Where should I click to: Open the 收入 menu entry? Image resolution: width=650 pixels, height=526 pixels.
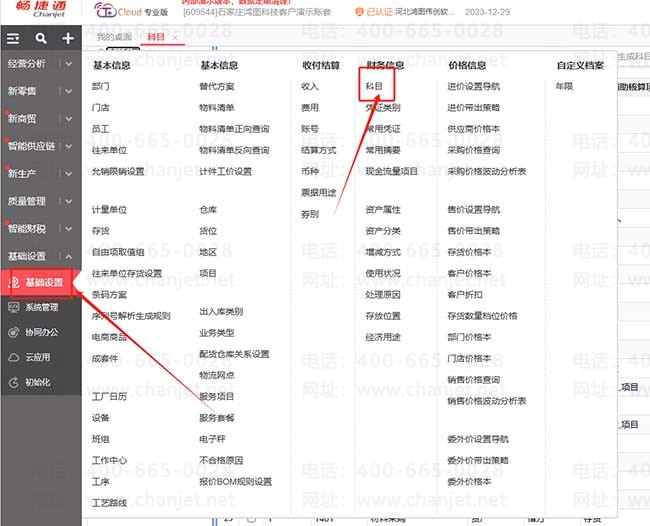pos(310,86)
